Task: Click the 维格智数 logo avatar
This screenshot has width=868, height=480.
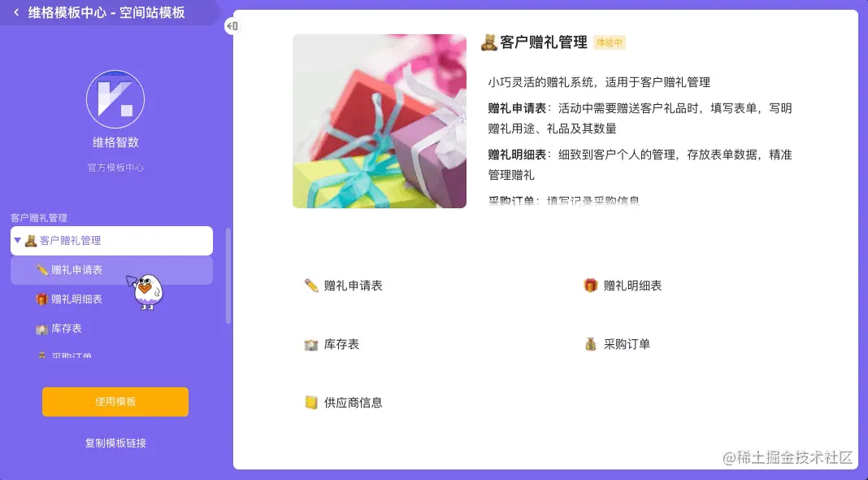Action: 115,99
